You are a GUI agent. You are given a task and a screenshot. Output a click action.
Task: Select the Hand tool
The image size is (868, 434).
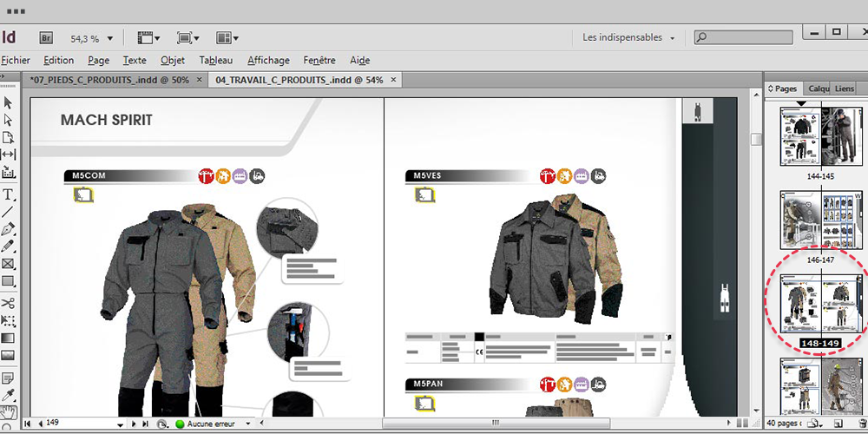pos(9,412)
